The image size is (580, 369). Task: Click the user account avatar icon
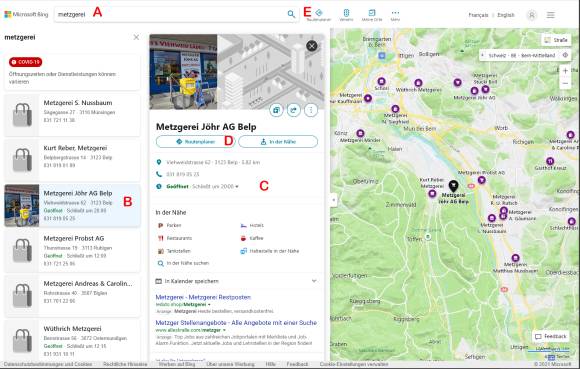(x=532, y=15)
